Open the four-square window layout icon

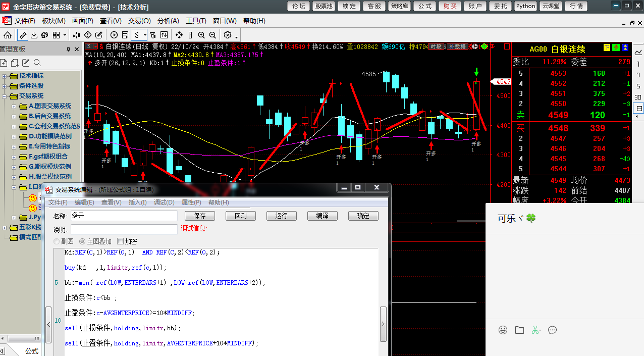click(x=56, y=35)
